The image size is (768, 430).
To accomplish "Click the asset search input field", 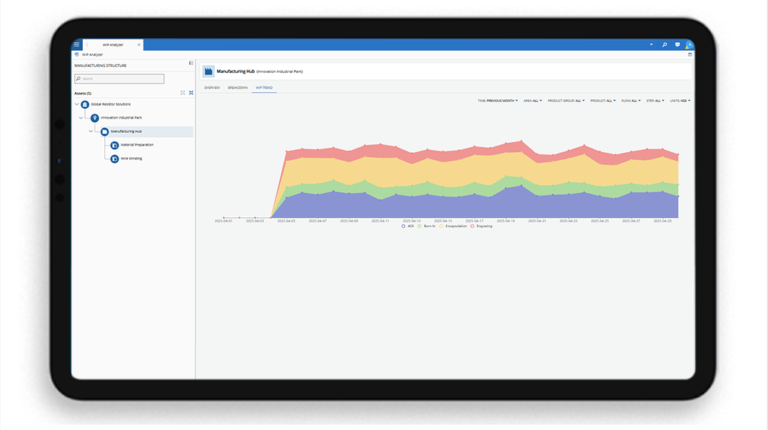I will pyautogui.click(x=120, y=78).
